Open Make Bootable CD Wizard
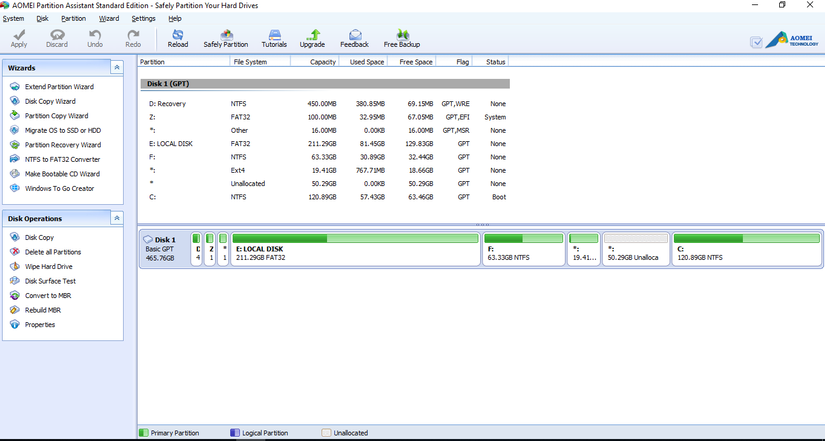 62,174
